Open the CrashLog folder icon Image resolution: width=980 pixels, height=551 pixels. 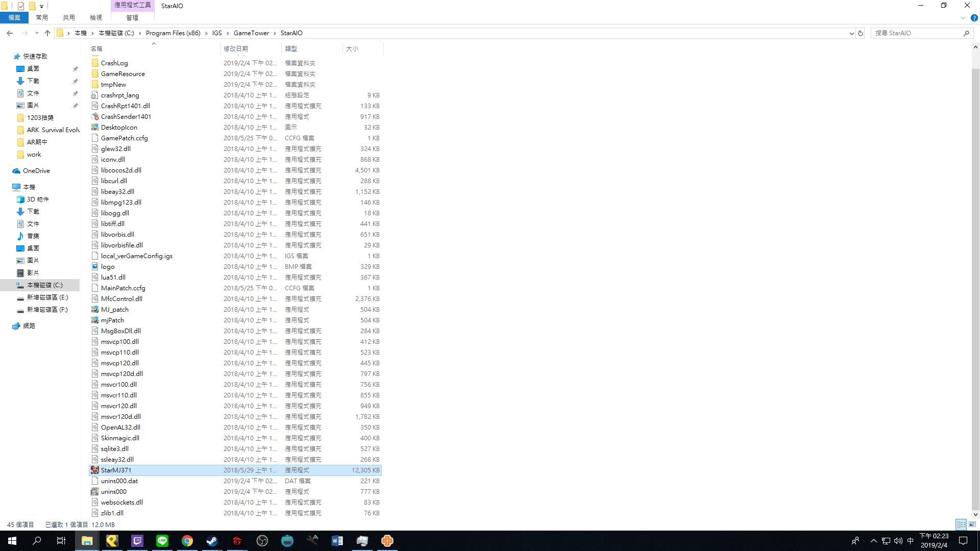pos(95,63)
